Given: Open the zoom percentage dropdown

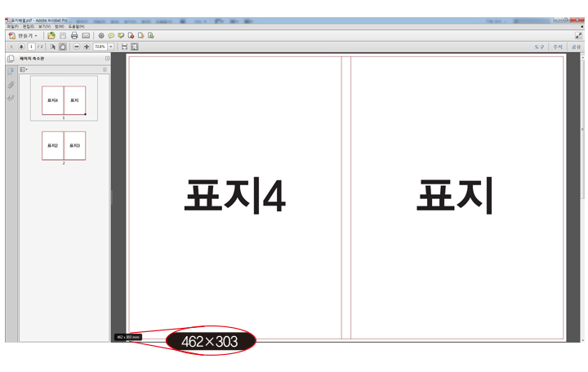Looking at the screenshot, I should 110,47.
